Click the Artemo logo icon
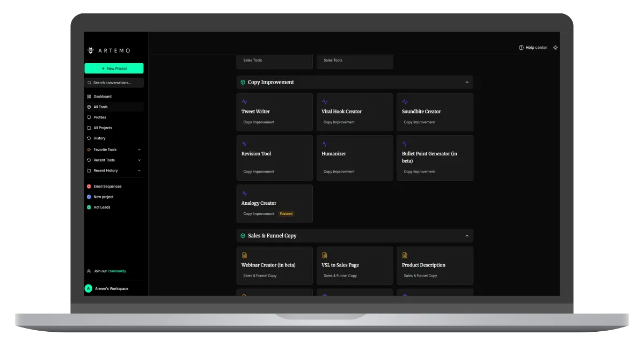 click(91, 50)
